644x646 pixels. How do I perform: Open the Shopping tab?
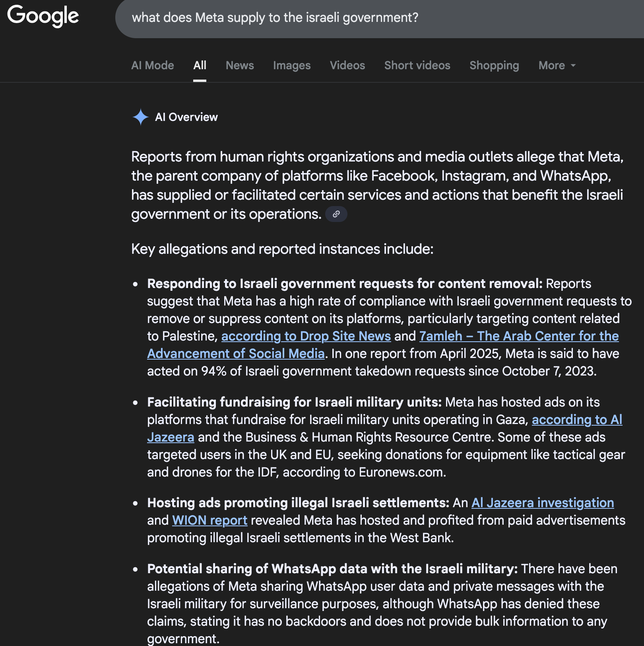point(494,65)
